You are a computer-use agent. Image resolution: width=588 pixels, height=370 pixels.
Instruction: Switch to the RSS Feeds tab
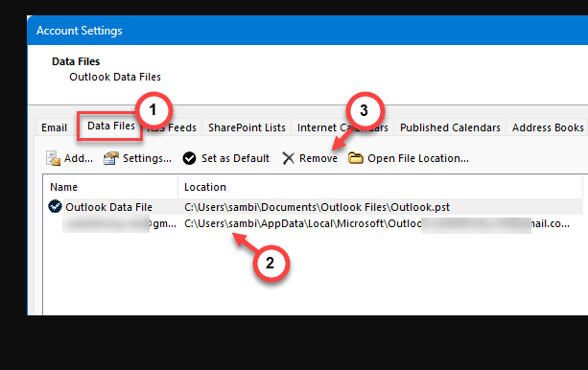[173, 127]
